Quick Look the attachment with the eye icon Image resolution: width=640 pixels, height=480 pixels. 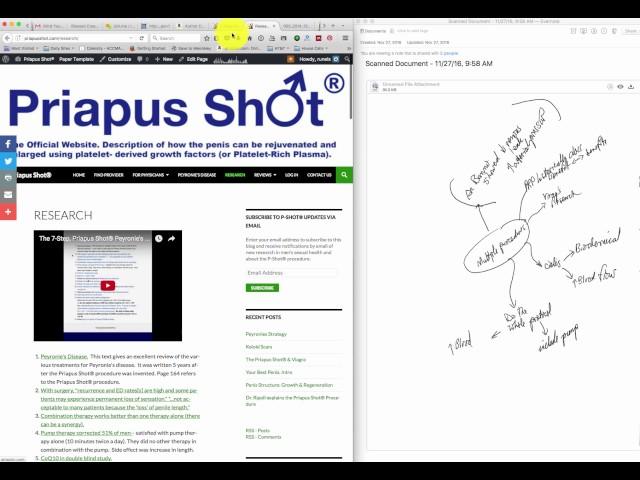[x=620, y=87]
